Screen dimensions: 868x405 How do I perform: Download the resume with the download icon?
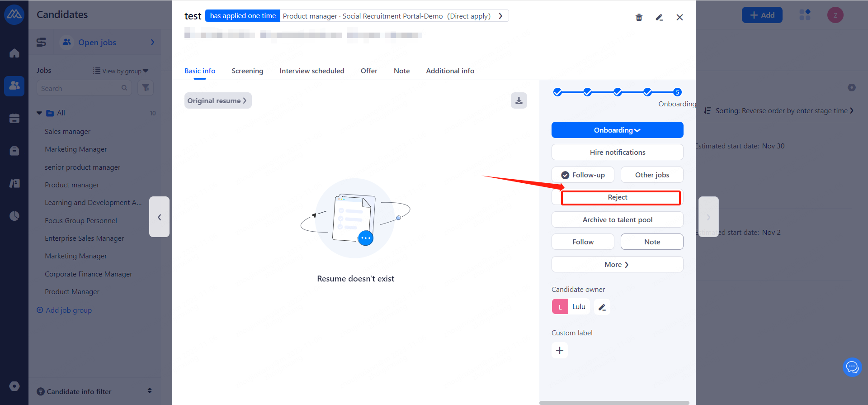[519, 100]
